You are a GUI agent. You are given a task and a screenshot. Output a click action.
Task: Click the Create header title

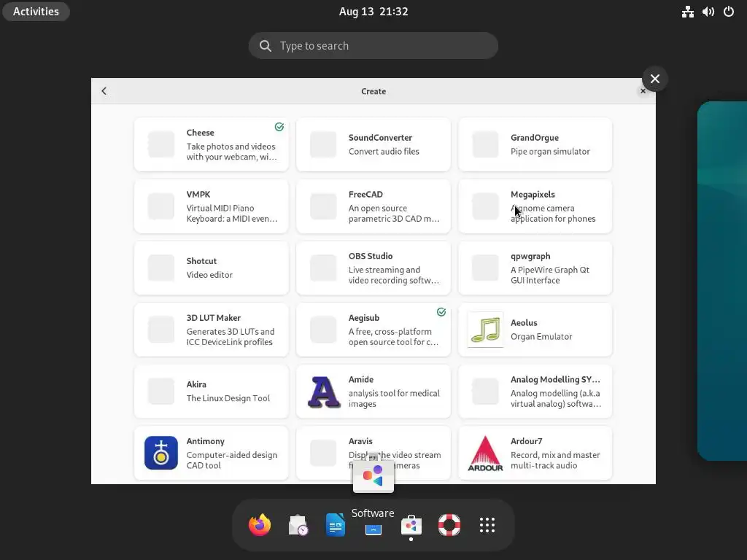point(373,91)
